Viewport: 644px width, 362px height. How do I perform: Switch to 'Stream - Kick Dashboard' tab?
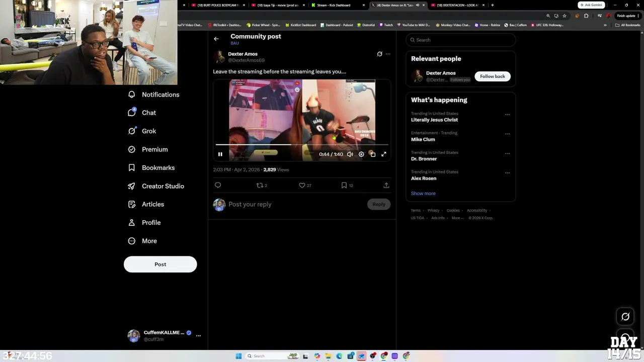(338, 5)
